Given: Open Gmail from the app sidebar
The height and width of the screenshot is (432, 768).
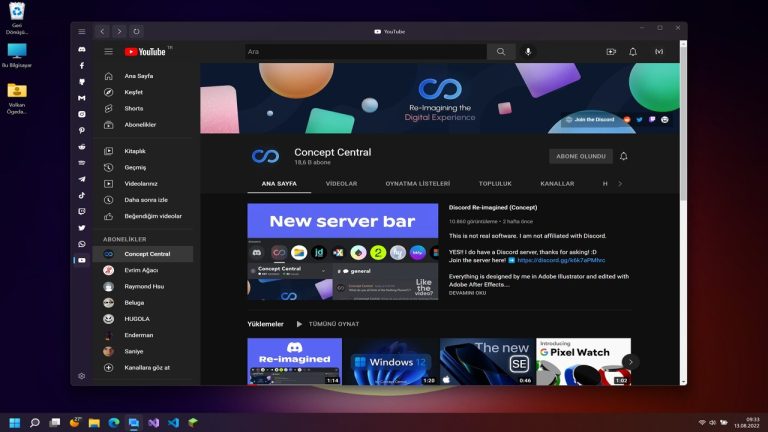Looking at the screenshot, I should 82,98.
